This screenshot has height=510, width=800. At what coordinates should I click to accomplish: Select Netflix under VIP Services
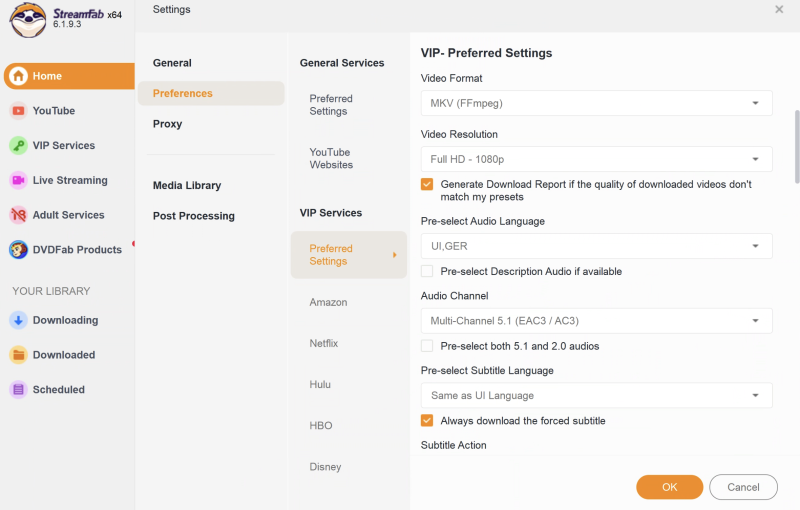(324, 343)
